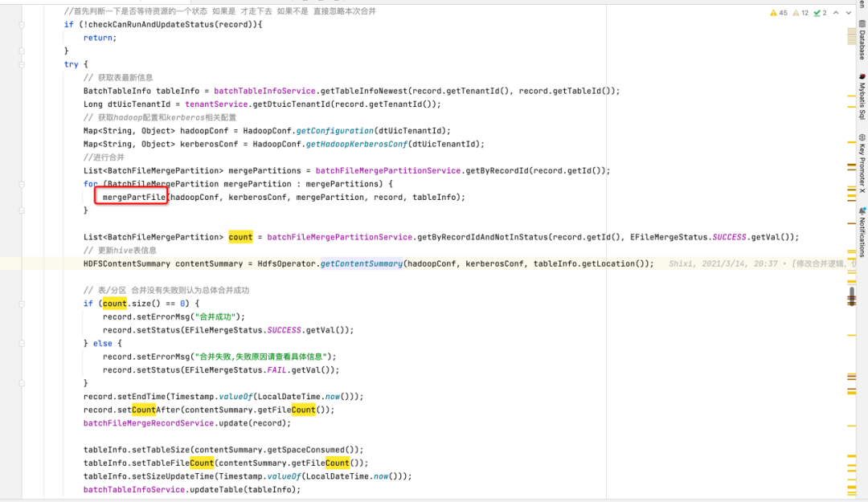The image size is (868, 502).
Task: Click tableInfo.setTableSize statement
Action: (x=223, y=450)
